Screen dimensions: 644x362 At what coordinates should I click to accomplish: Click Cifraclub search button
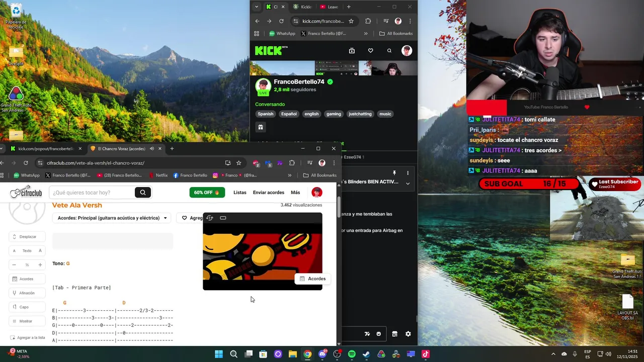pyautogui.click(x=143, y=192)
